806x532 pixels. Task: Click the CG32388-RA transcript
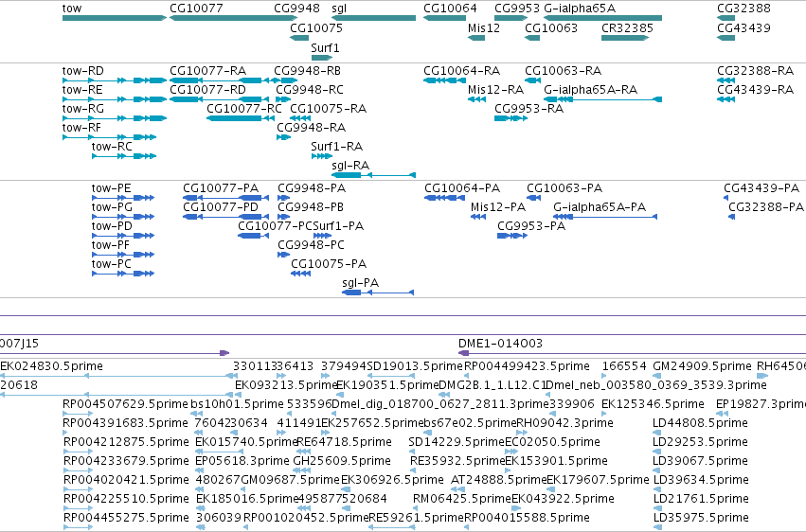725,80
